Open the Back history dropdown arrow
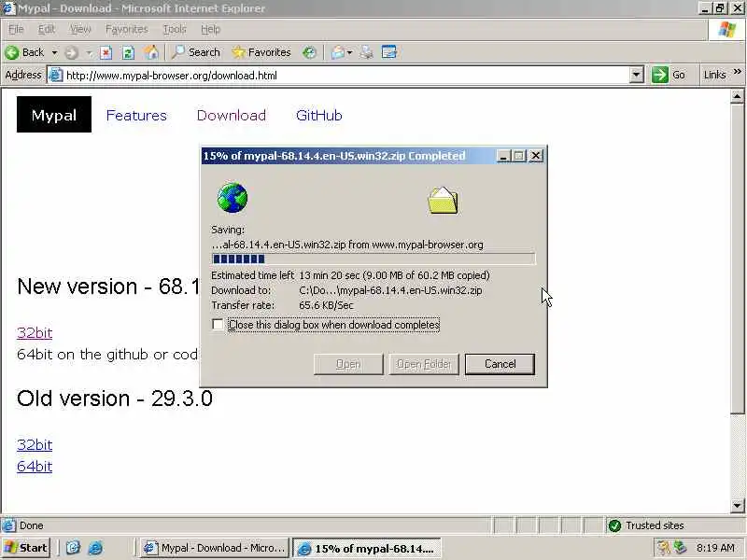The height and width of the screenshot is (560, 747). coord(54,52)
